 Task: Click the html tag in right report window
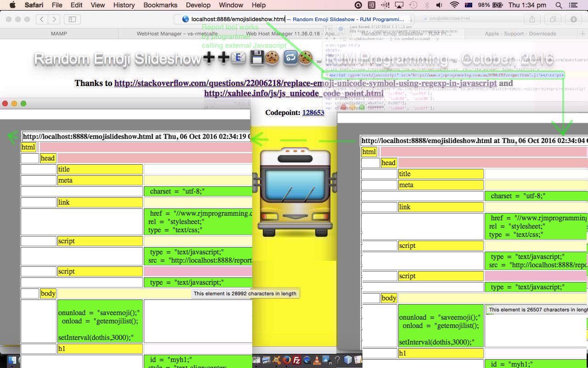(x=369, y=152)
